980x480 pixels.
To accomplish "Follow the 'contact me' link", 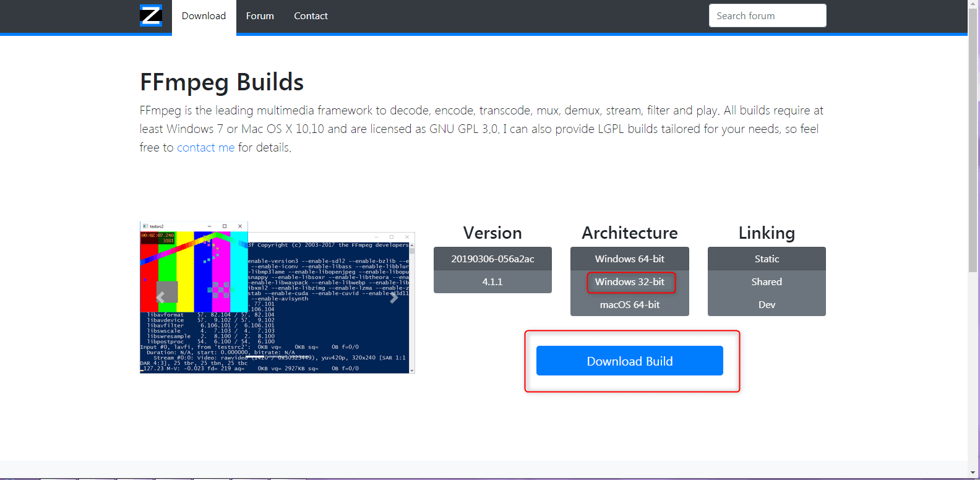I will click(x=205, y=147).
